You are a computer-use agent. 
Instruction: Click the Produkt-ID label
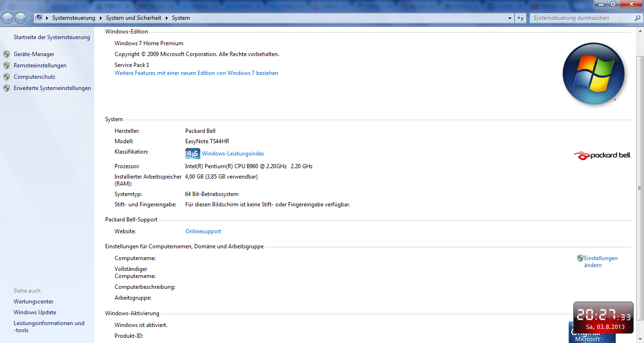click(129, 336)
